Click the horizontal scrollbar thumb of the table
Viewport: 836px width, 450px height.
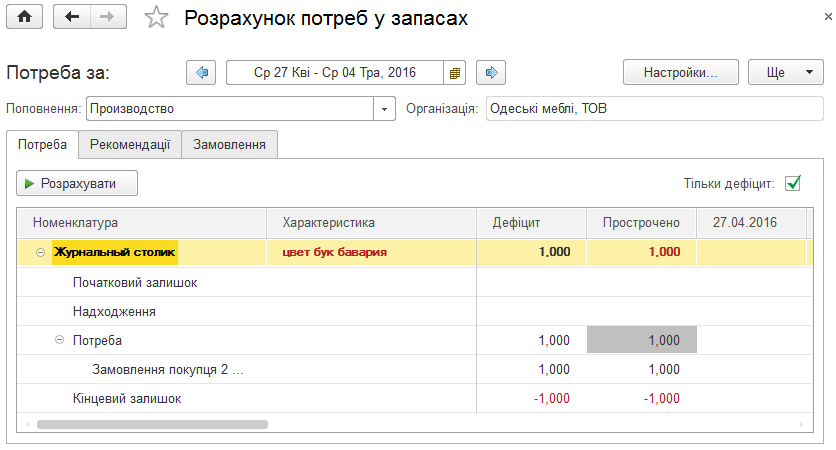click(x=152, y=424)
